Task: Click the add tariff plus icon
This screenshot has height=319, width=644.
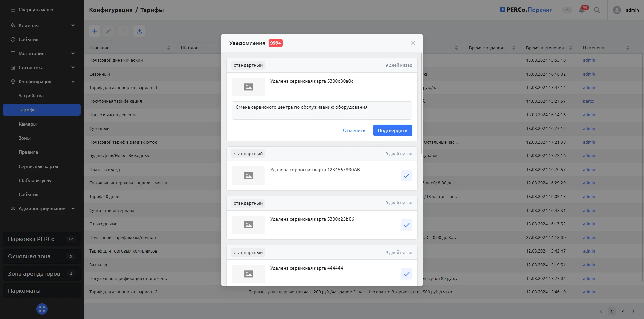Action: point(95,31)
